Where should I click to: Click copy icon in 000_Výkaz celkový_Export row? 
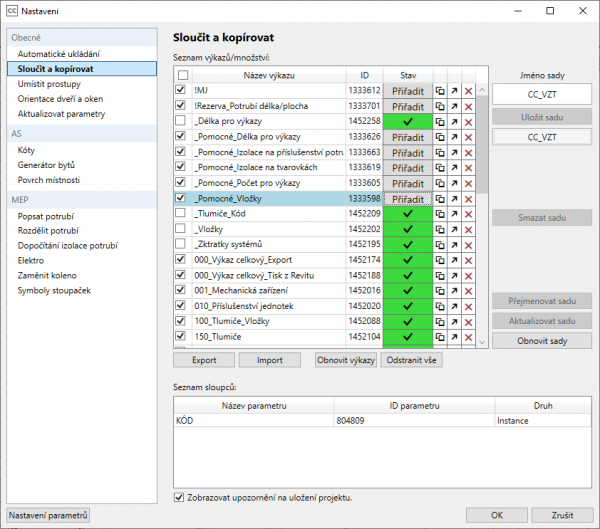[x=440, y=260]
